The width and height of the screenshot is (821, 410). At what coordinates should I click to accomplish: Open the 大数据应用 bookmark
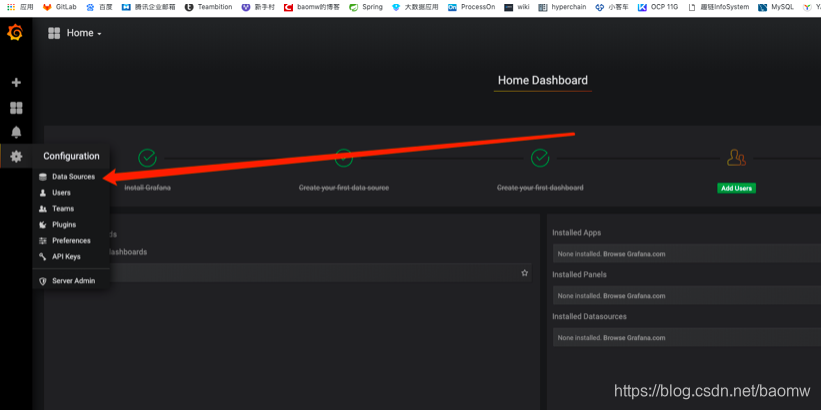415,7
